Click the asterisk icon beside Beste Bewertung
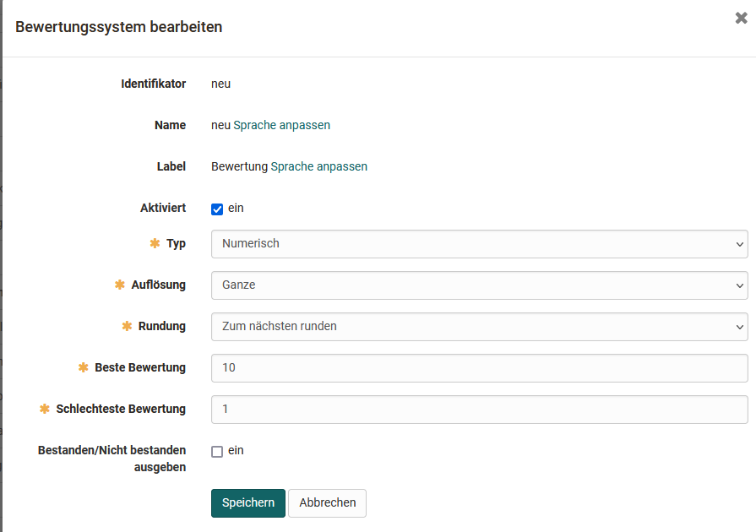Screen dimensions: 756x532 pos(82,367)
